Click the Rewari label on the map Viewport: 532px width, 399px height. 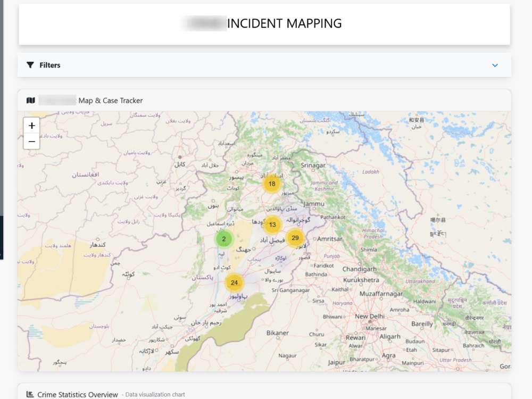click(355, 338)
